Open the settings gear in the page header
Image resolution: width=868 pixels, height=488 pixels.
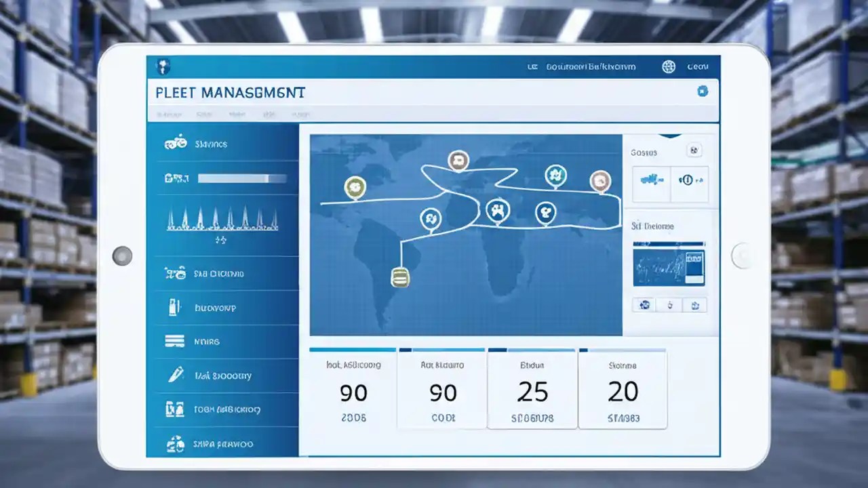pyautogui.click(x=703, y=90)
